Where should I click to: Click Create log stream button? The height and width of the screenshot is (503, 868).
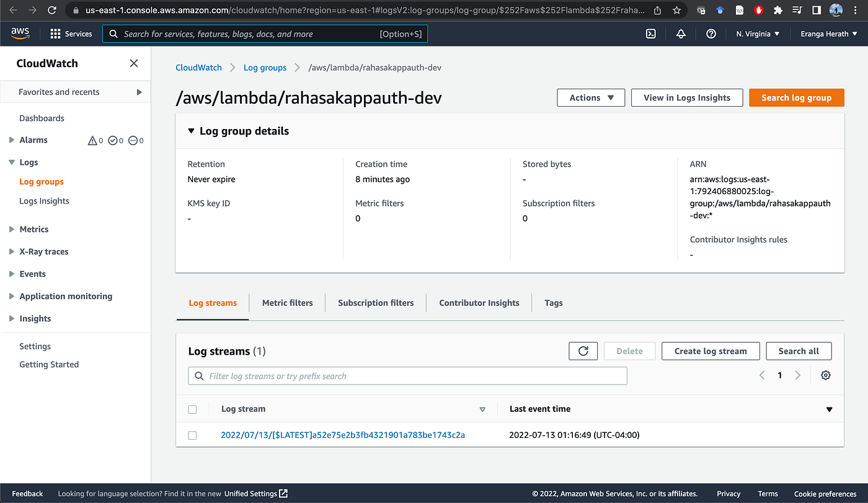point(711,351)
